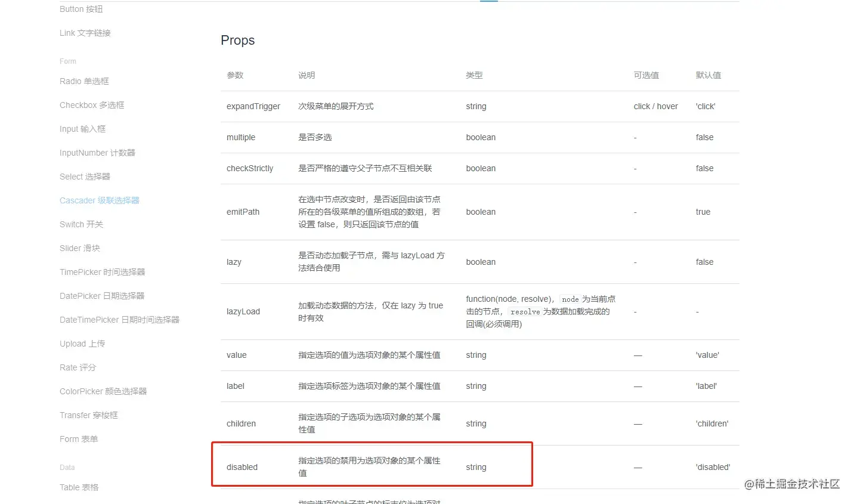This screenshot has height=504, width=854.
Task: Click the 类型 column header
Action: 474,75
